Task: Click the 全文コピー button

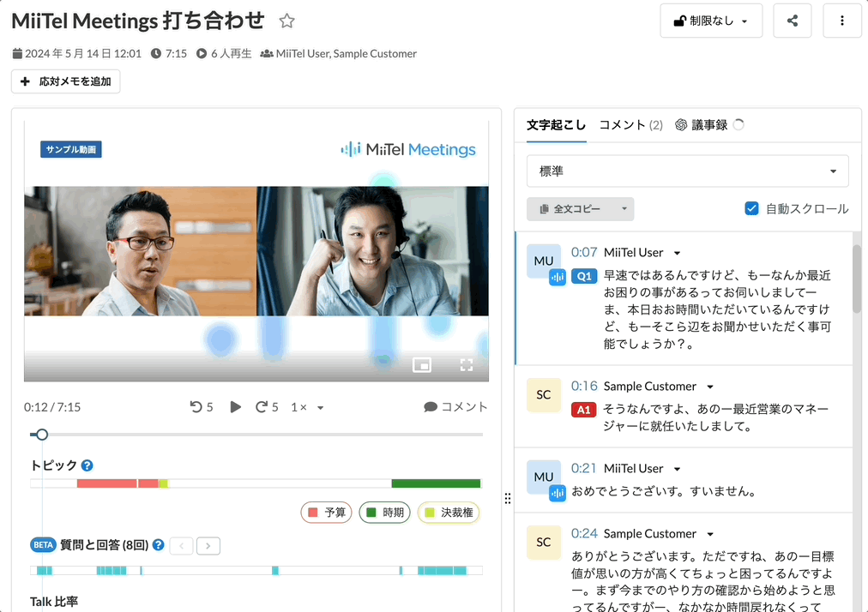Action: 570,209
